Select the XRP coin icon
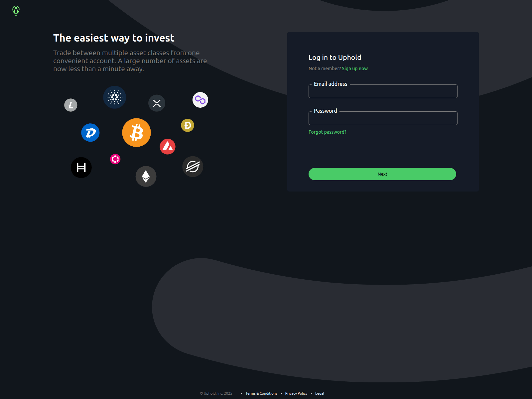This screenshot has height=399, width=532. click(157, 103)
